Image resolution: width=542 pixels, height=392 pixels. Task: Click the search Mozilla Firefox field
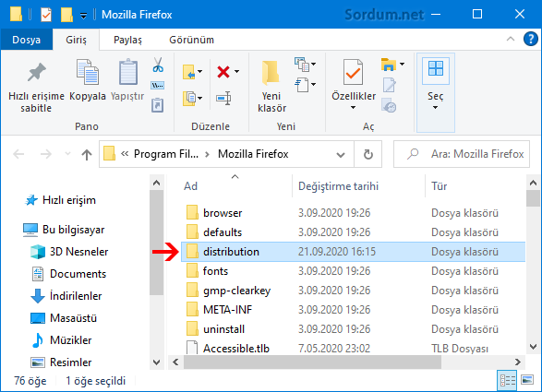(x=462, y=154)
